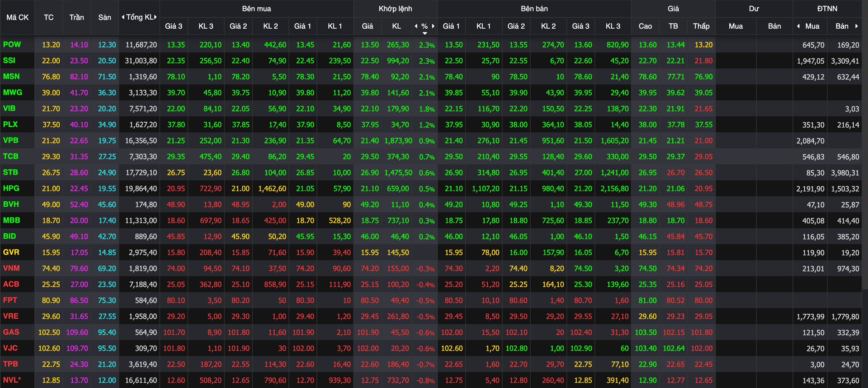The width and height of the screenshot is (868, 388).
Task: Click sort-down caret under % header
Action: coord(425,33)
